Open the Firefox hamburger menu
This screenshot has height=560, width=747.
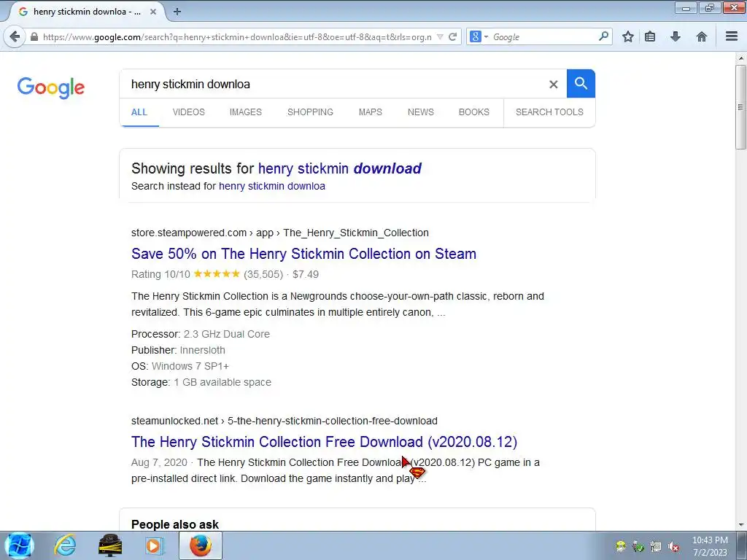[x=732, y=36]
